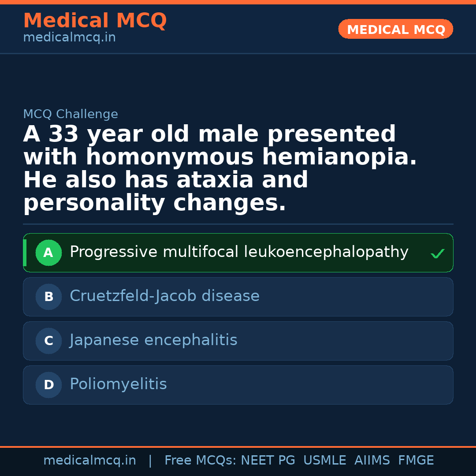Open the medicalmcq.in link in footer
Viewport: 476px width, 476px height.
click(89, 461)
